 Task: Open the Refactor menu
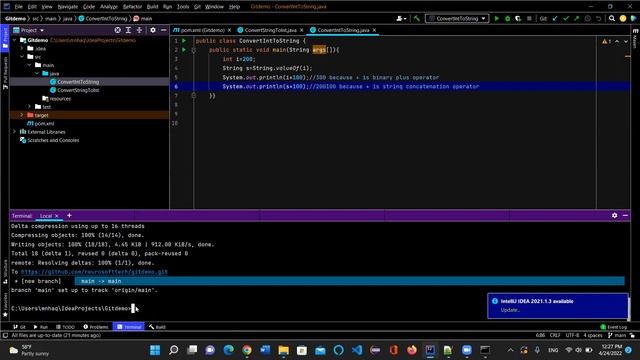point(132,7)
